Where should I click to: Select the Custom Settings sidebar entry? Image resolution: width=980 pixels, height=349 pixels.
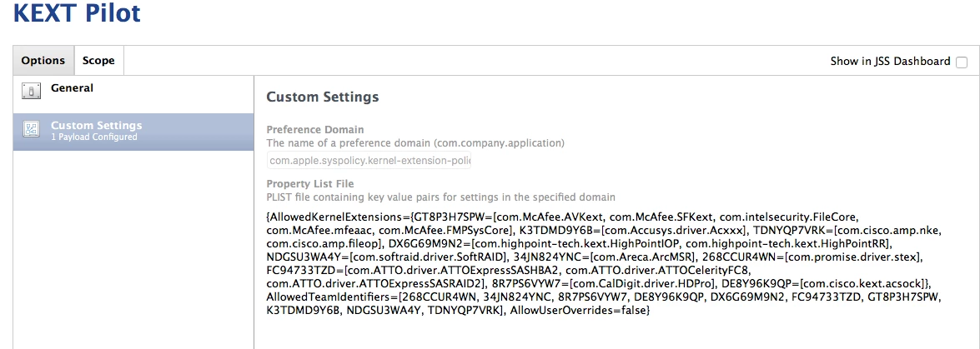tap(133, 132)
